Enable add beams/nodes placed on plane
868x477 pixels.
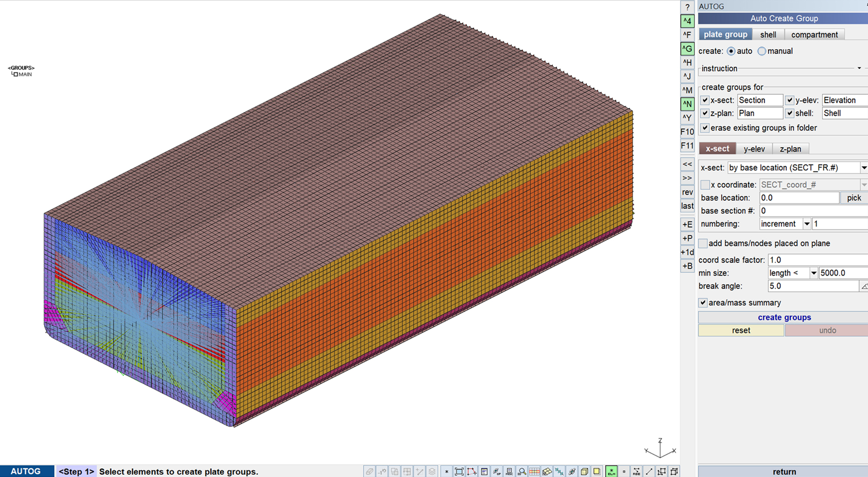tap(703, 243)
